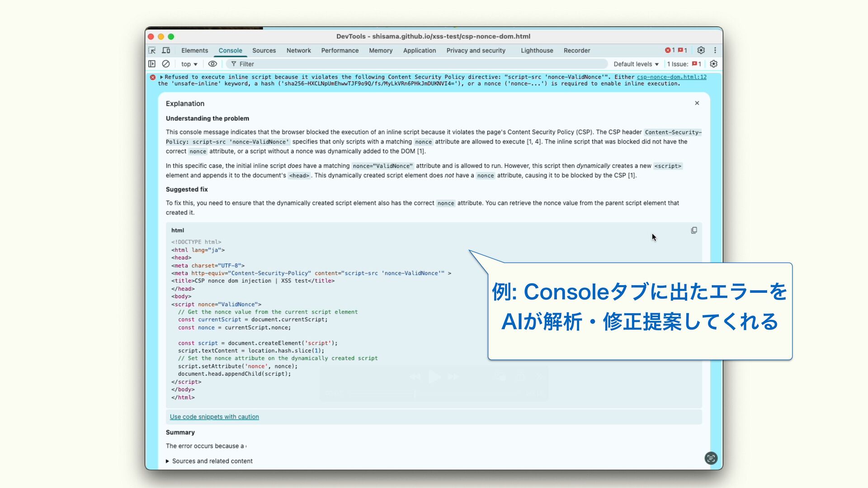Clear the console with the clear icon
The width and height of the screenshot is (868, 488).
click(x=166, y=64)
